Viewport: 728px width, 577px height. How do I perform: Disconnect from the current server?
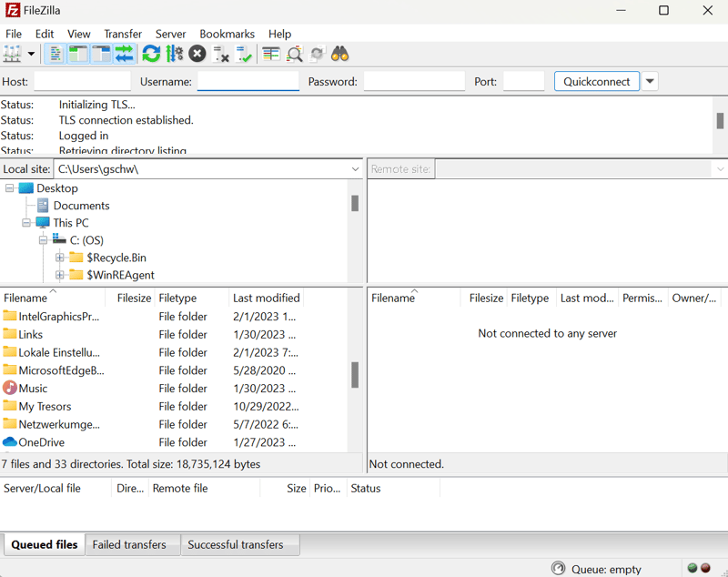coord(220,54)
